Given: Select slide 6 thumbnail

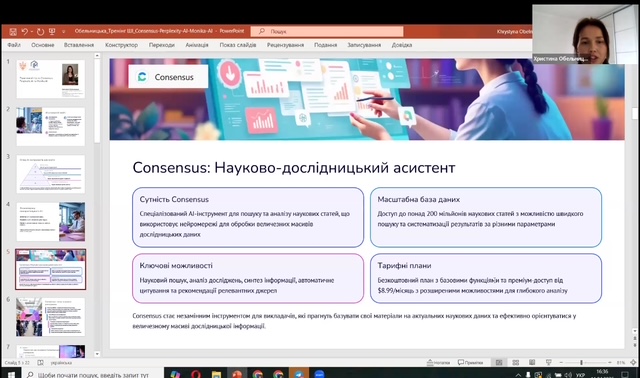Looking at the screenshot, I should (51, 317).
